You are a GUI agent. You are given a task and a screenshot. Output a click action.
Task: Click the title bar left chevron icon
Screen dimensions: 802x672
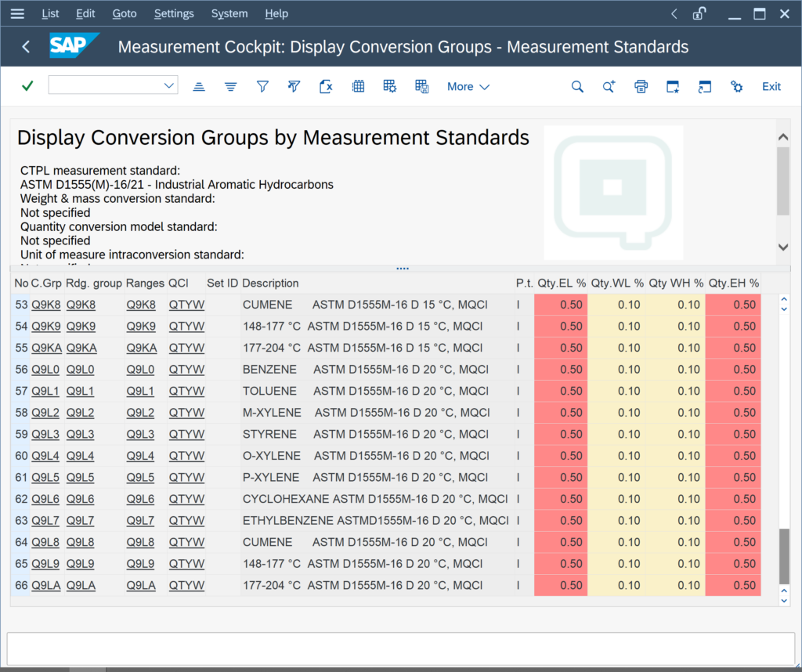coord(674,14)
